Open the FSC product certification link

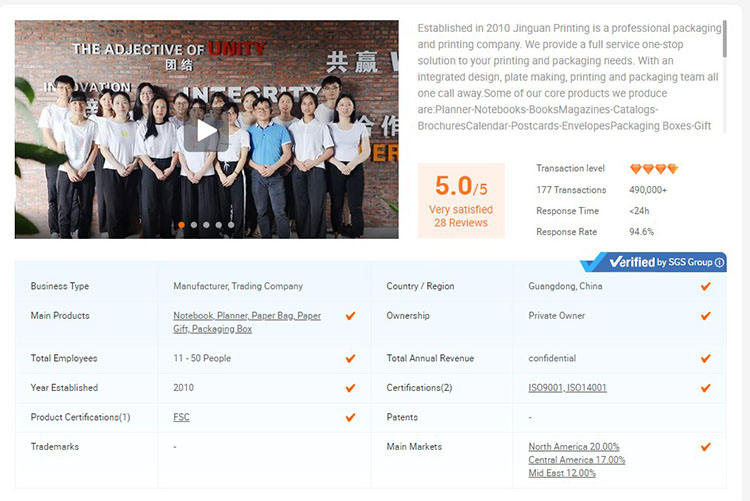[x=181, y=417]
